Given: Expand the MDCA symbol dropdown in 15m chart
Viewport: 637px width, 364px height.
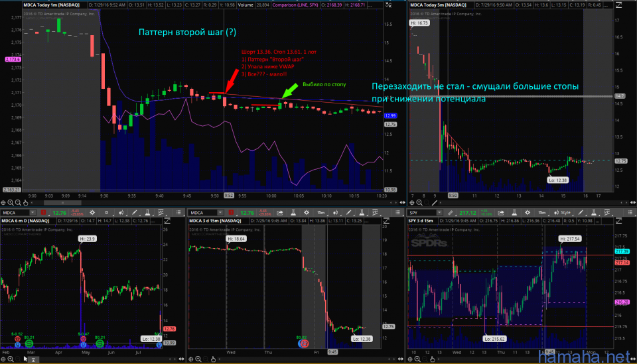Looking at the screenshot, I should tap(220, 213).
